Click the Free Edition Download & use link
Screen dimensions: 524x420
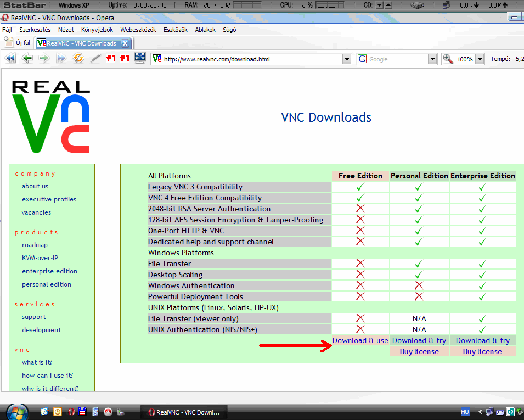tap(360, 340)
